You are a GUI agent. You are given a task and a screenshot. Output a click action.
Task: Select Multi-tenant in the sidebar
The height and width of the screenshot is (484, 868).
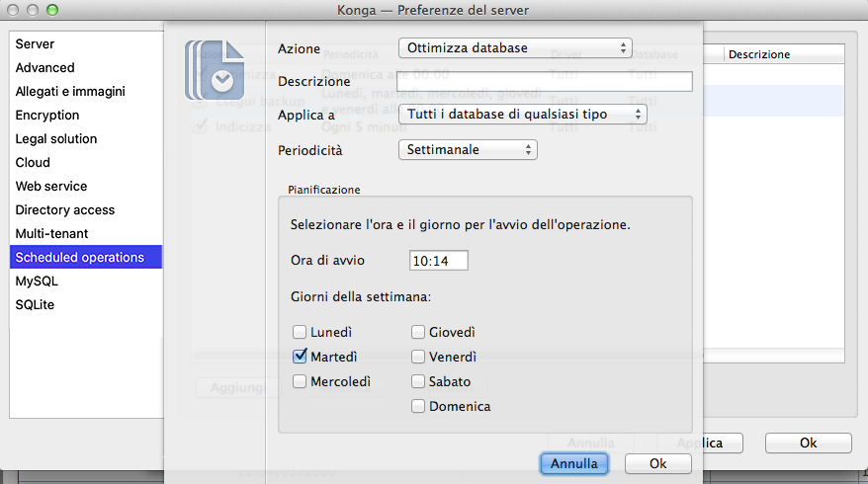(x=51, y=234)
